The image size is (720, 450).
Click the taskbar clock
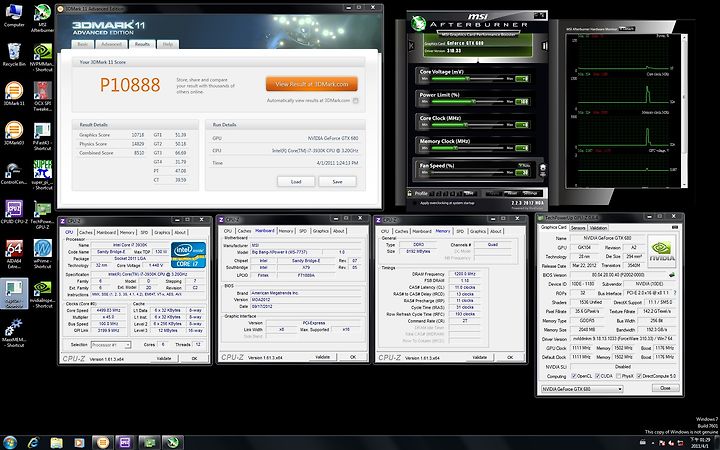click(701, 443)
